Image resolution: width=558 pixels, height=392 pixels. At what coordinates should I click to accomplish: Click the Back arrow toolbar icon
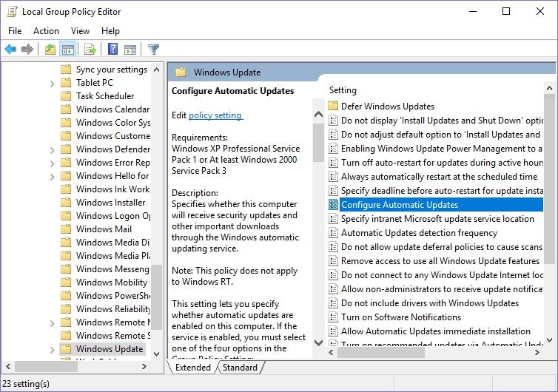[x=10, y=49]
